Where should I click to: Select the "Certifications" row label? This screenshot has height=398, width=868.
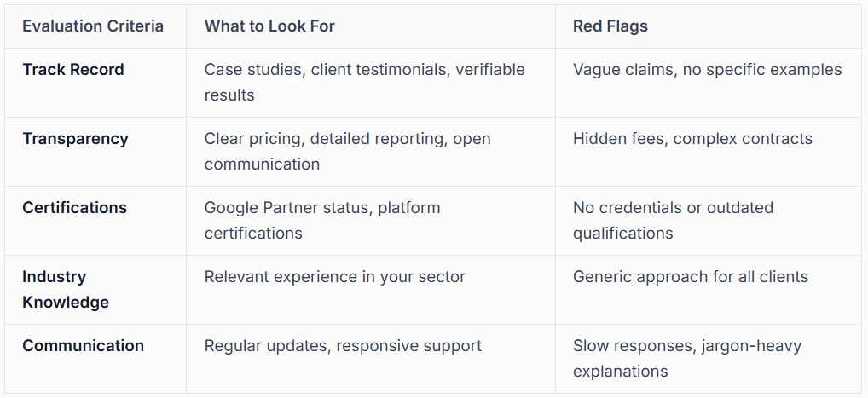pos(74,208)
